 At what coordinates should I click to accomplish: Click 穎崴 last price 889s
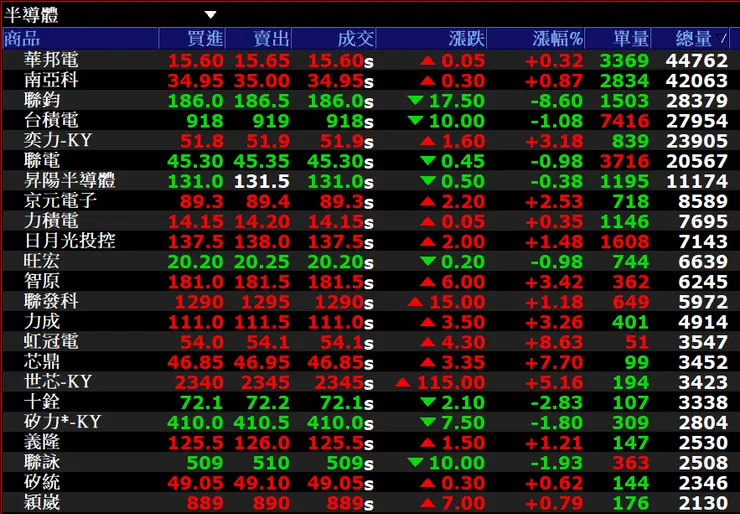point(350,503)
